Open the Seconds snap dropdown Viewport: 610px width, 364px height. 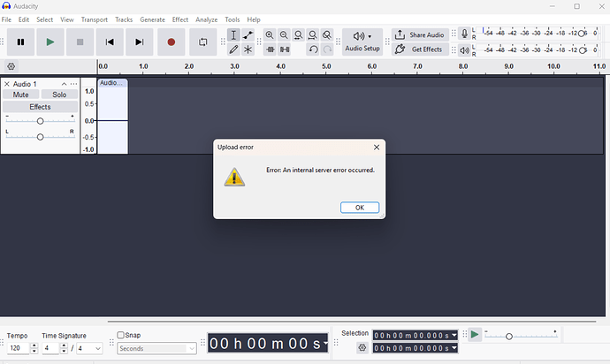tap(156, 348)
